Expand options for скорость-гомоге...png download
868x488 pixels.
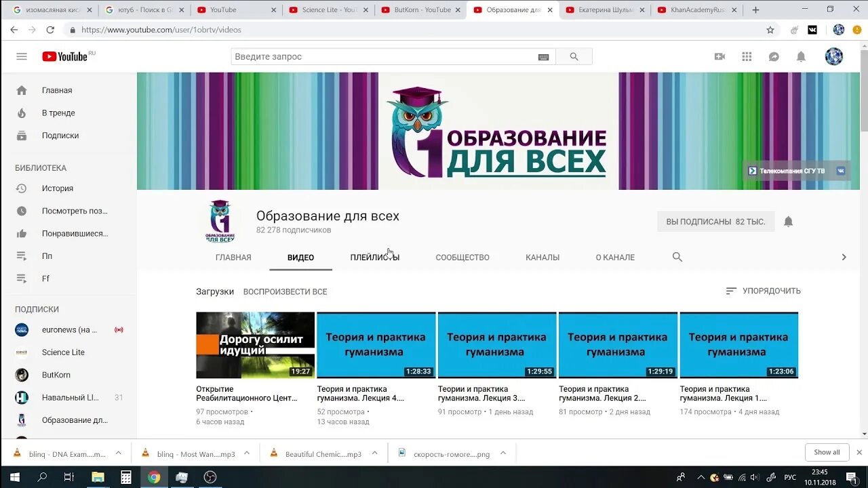click(x=502, y=452)
